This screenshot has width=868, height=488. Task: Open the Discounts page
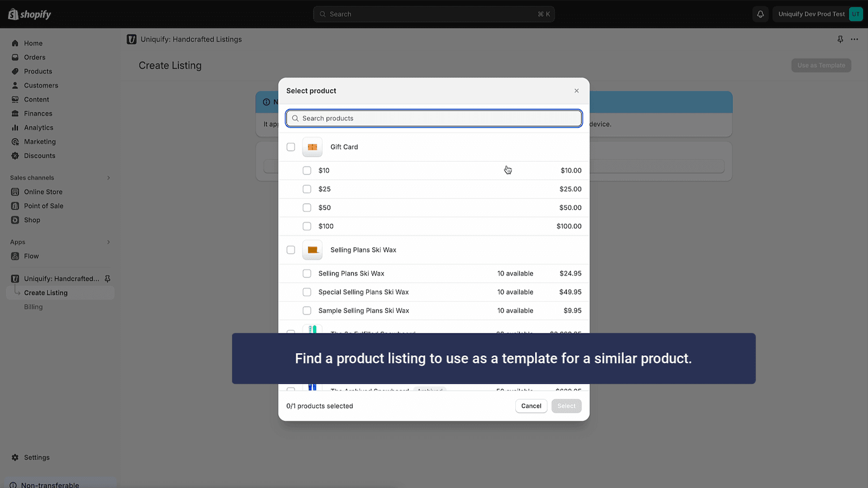[x=39, y=156]
